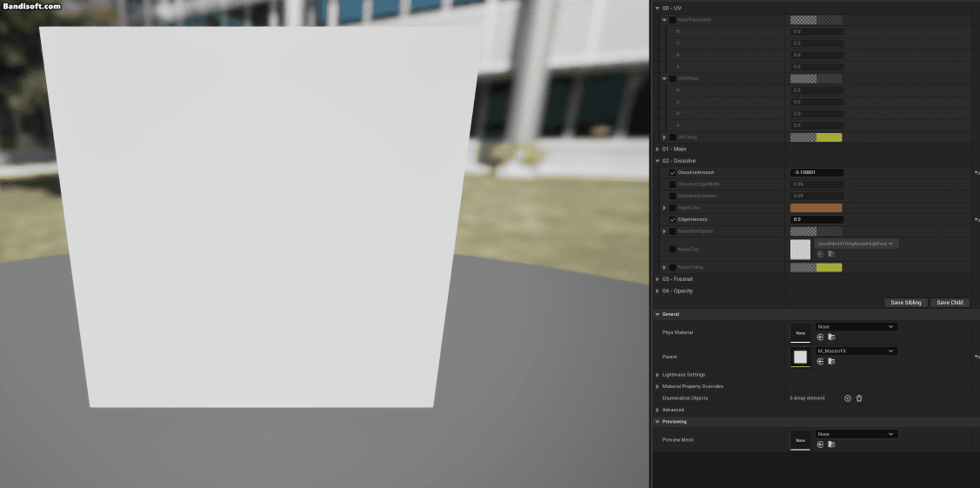Expand the NoiseTiling parameter

pyautogui.click(x=664, y=267)
